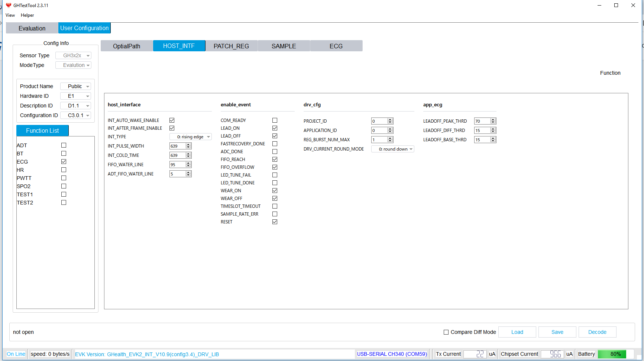Toggle the COM_READY event checkbox
The height and width of the screenshot is (361, 644).
(x=275, y=120)
